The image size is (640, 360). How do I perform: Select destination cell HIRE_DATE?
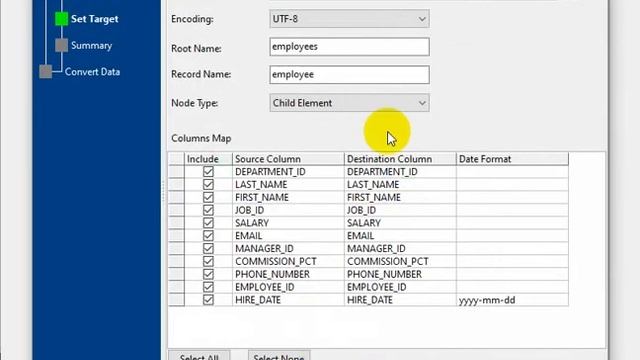(x=400, y=300)
